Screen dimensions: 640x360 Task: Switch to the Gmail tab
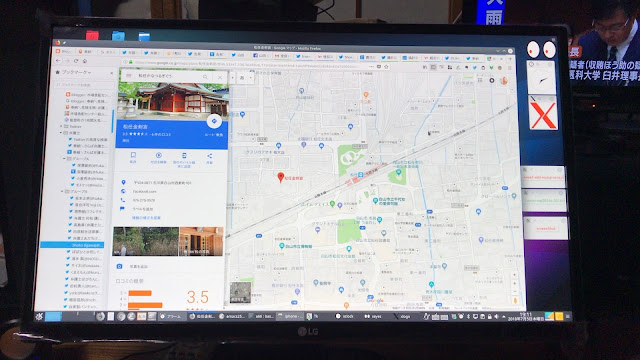(x=282, y=56)
